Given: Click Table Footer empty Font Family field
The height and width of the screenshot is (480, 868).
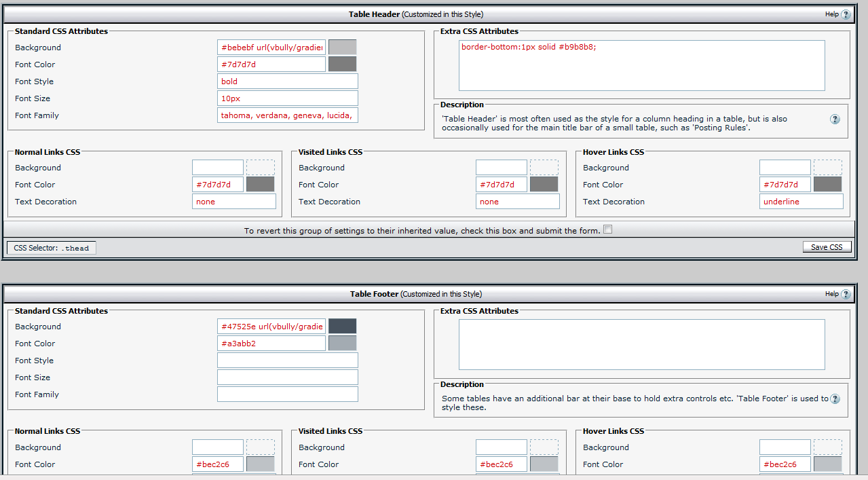Looking at the screenshot, I should [287, 394].
